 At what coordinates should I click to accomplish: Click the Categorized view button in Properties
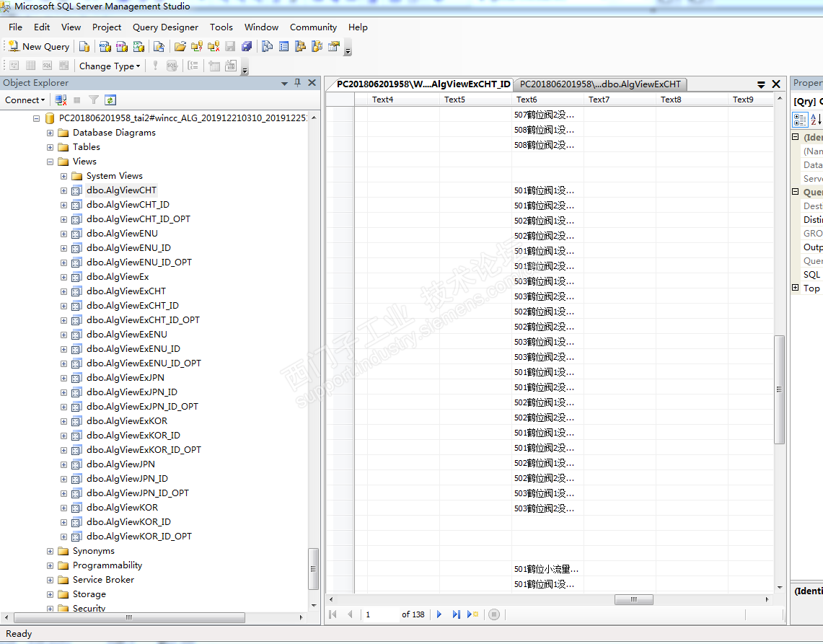(800, 120)
